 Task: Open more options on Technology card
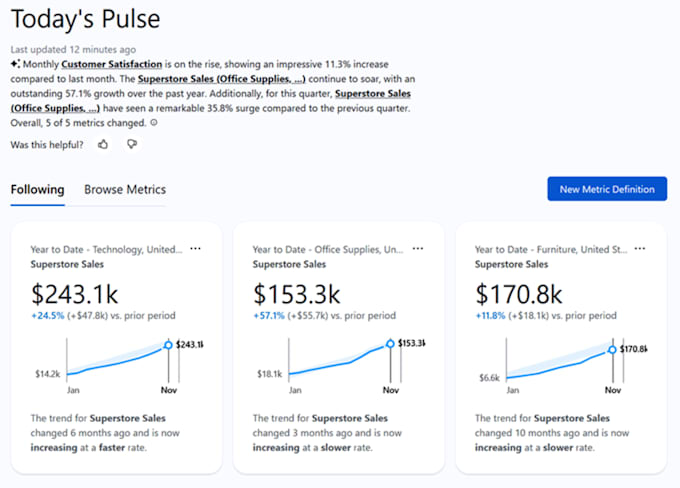[196, 249]
